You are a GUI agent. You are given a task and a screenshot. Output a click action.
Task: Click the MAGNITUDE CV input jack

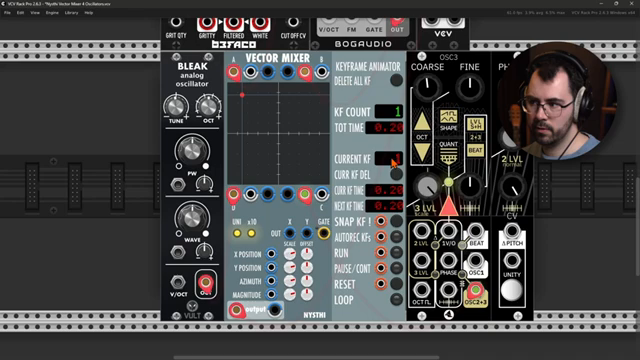pos(271,294)
